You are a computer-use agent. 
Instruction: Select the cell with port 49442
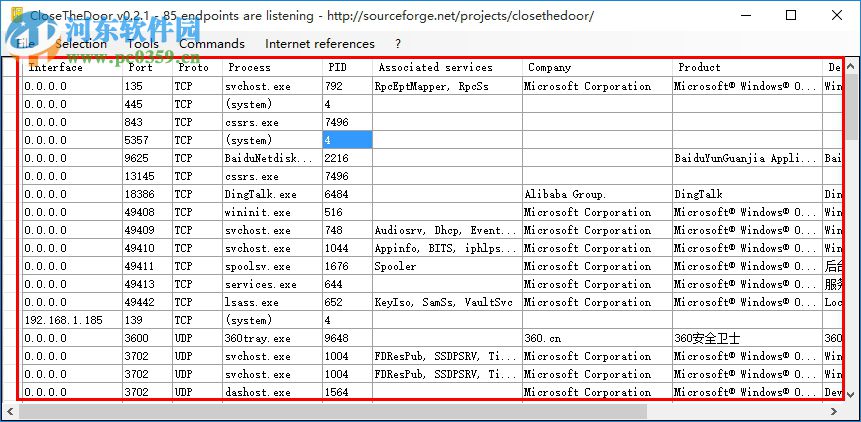pos(147,302)
